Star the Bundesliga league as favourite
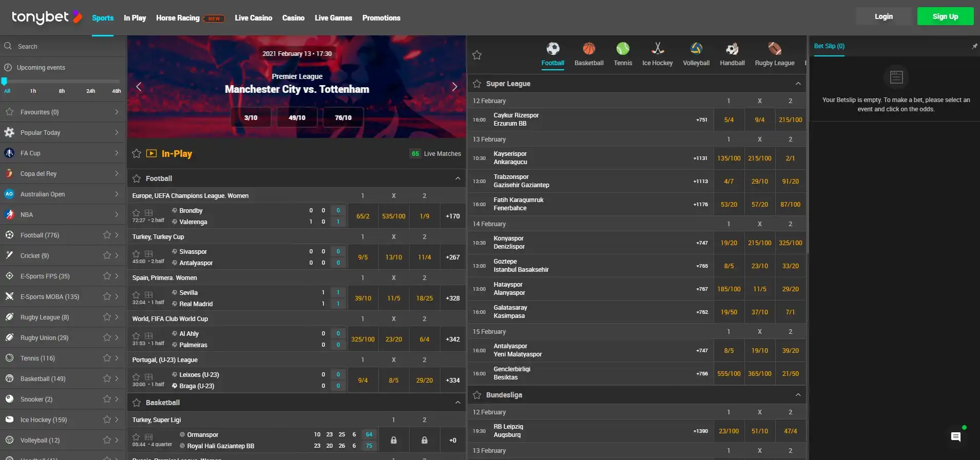The height and width of the screenshot is (460, 980). tap(477, 395)
